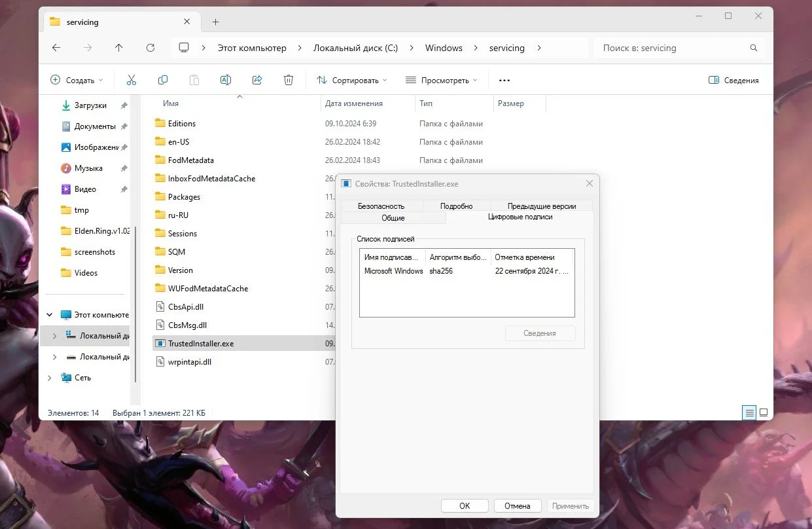Open the Просмотреть dropdown

(x=441, y=81)
